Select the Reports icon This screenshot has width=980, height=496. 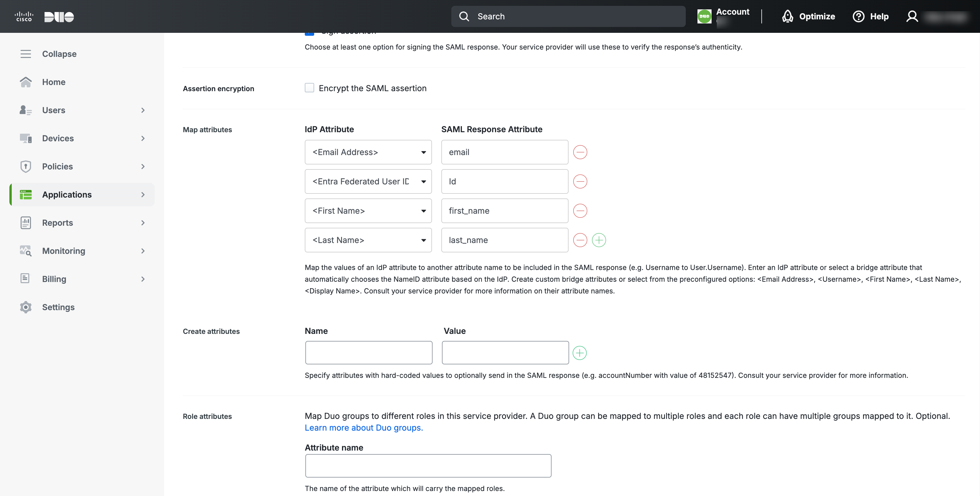(25, 223)
